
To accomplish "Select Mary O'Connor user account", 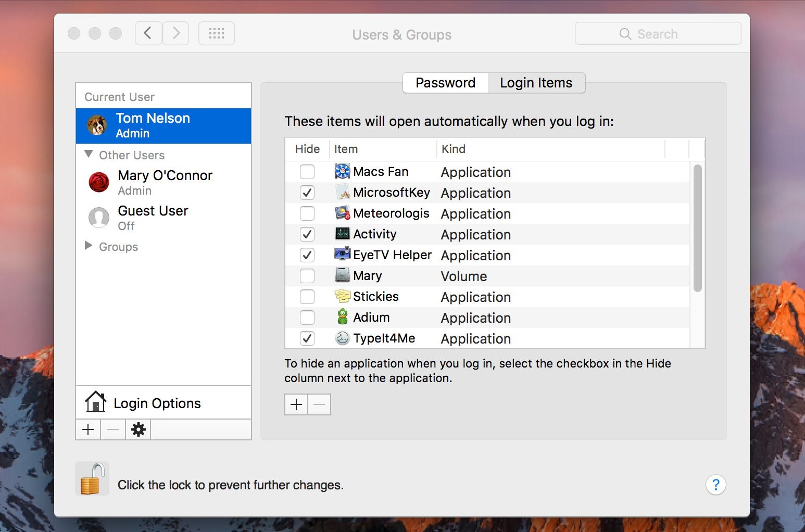I will 163,182.
